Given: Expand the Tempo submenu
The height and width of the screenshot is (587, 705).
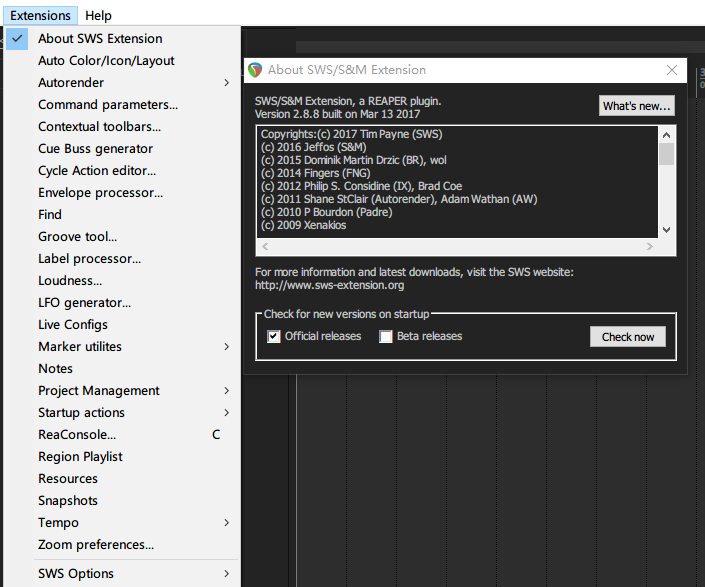Looking at the screenshot, I should pos(122,523).
